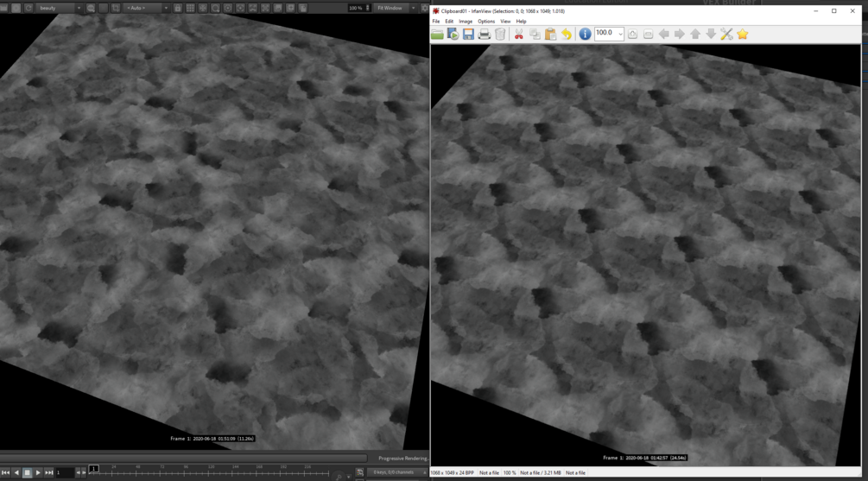Toggle the grid icon in render view toolbar

click(190, 8)
